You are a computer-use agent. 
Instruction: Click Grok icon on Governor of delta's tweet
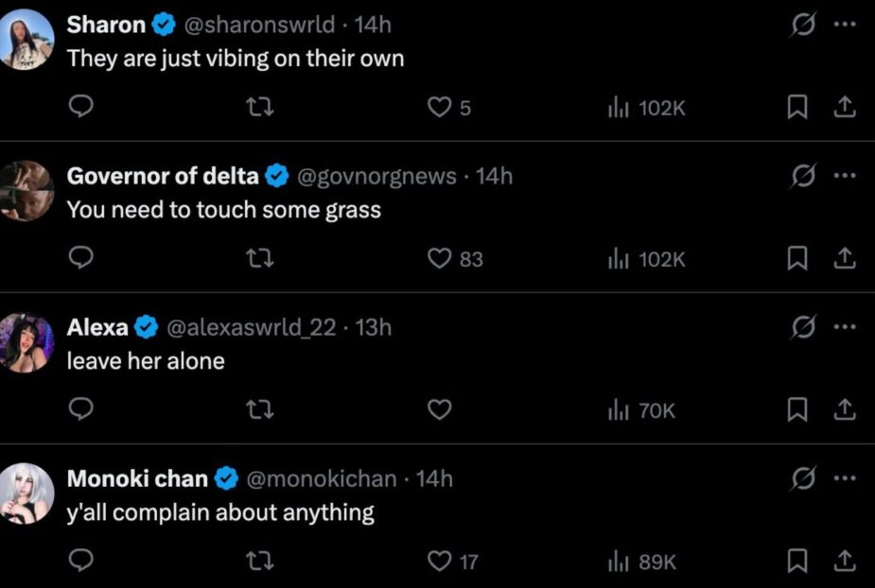[803, 176]
